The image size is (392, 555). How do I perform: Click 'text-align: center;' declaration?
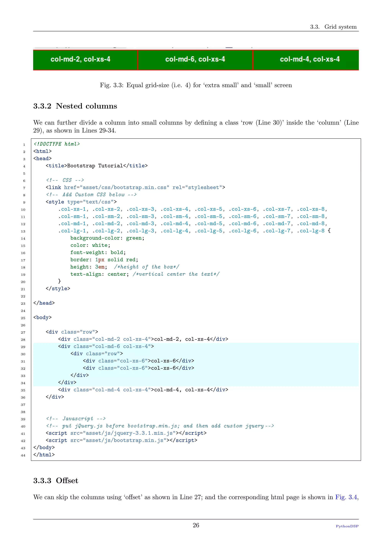point(100,274)
